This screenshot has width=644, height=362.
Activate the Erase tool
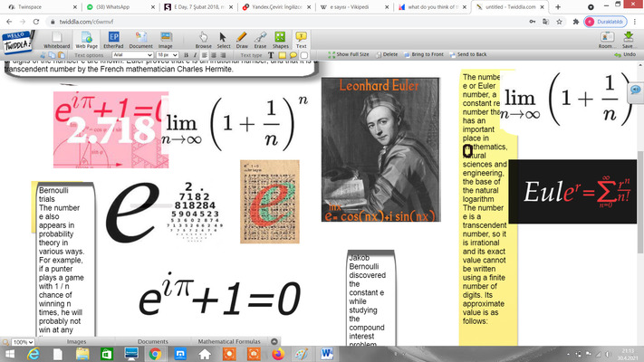(260, 40)
